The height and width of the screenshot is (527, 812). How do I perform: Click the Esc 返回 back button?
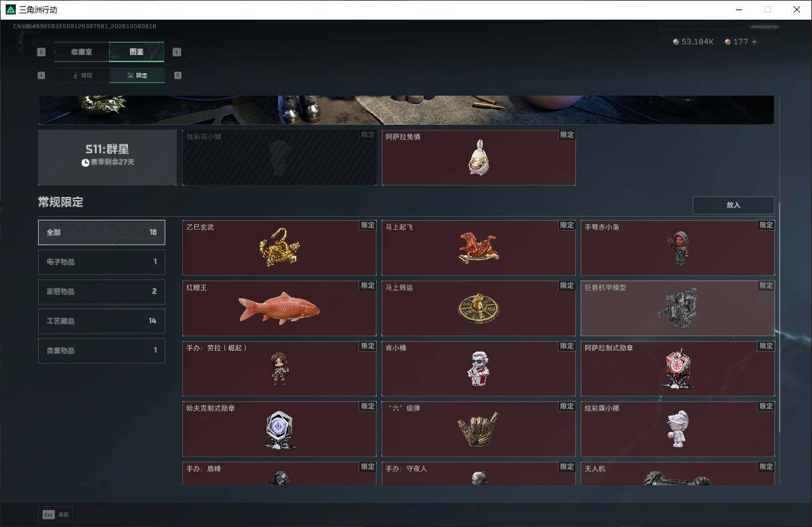tap(56, 515)
